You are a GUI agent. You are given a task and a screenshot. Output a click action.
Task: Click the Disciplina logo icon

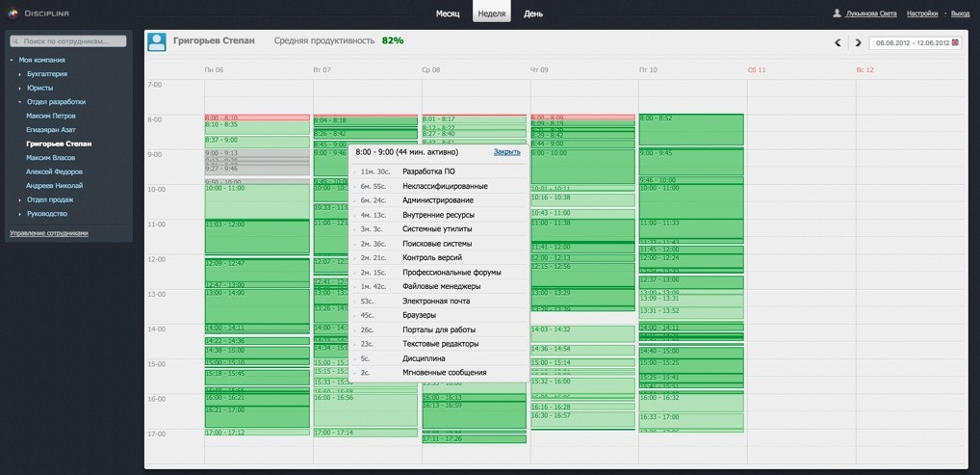coord(13,13)
